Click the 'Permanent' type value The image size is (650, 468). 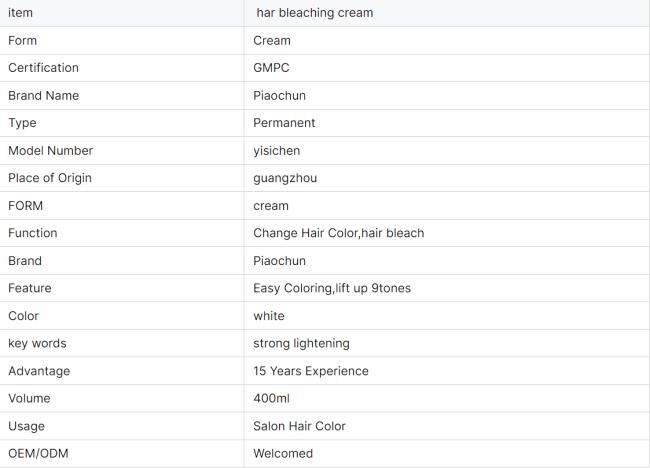pyautogui.click(x=284, y=123)
